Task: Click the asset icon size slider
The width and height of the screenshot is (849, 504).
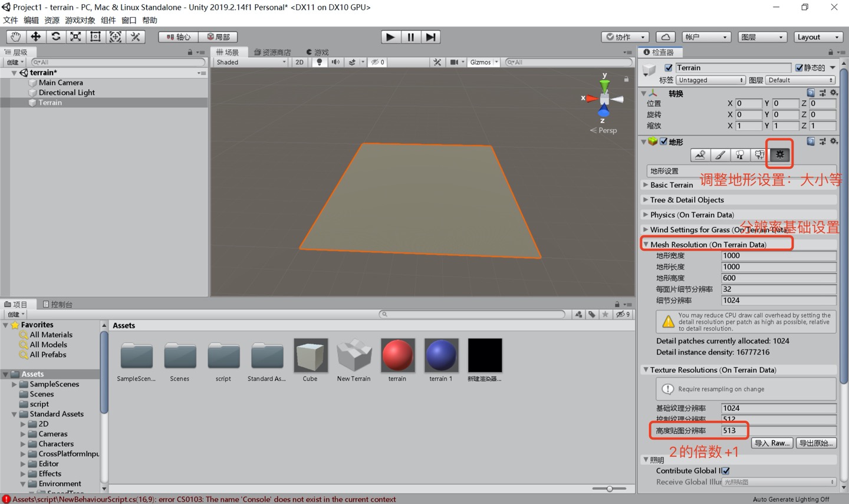Action: click(609, 489)
